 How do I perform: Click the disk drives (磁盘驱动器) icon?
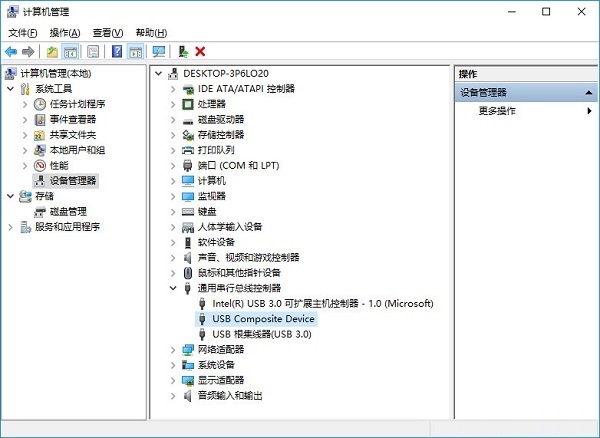[188, 120]
